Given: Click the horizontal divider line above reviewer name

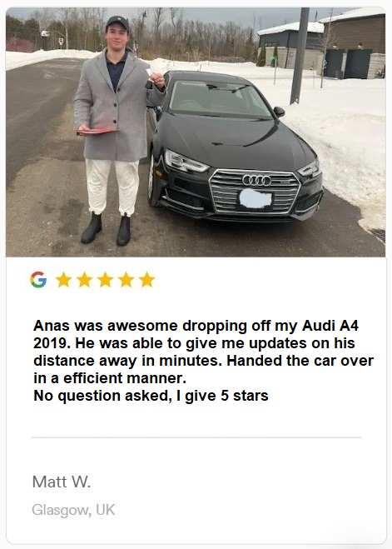Looking at the screenshot, I should point(196,437).
